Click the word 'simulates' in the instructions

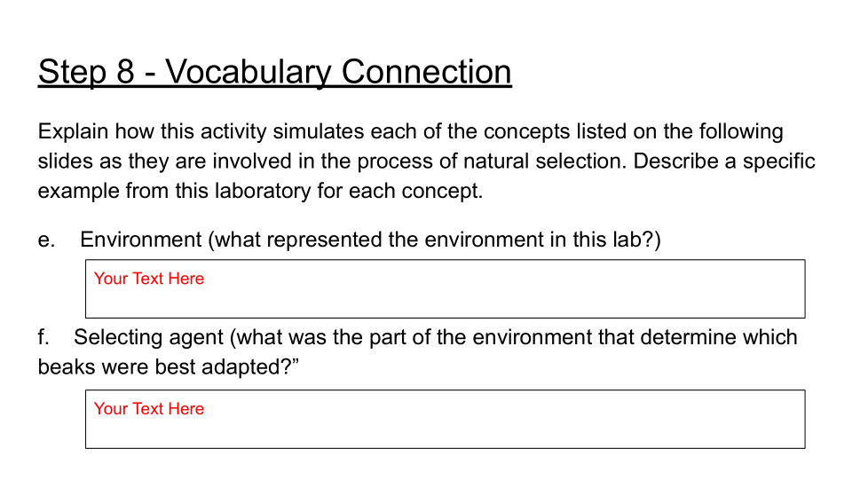pyautogui.click(x=319, y=132)
